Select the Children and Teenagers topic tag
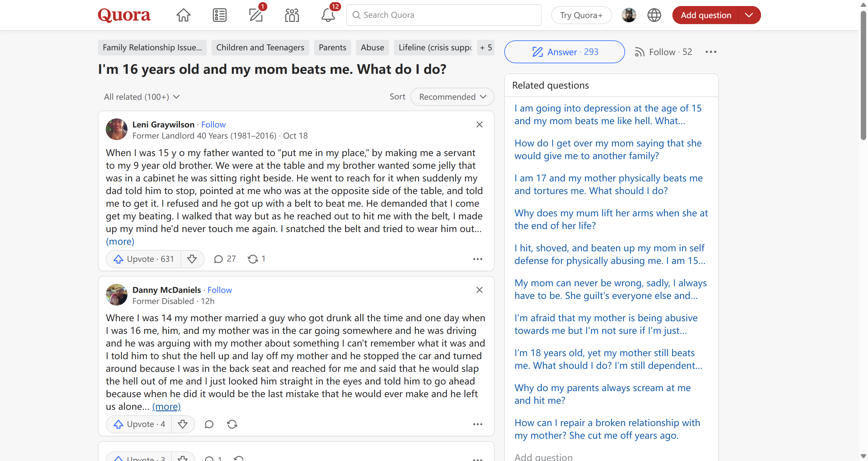Viewport: 868px width, 461px height. coord(260,48)
